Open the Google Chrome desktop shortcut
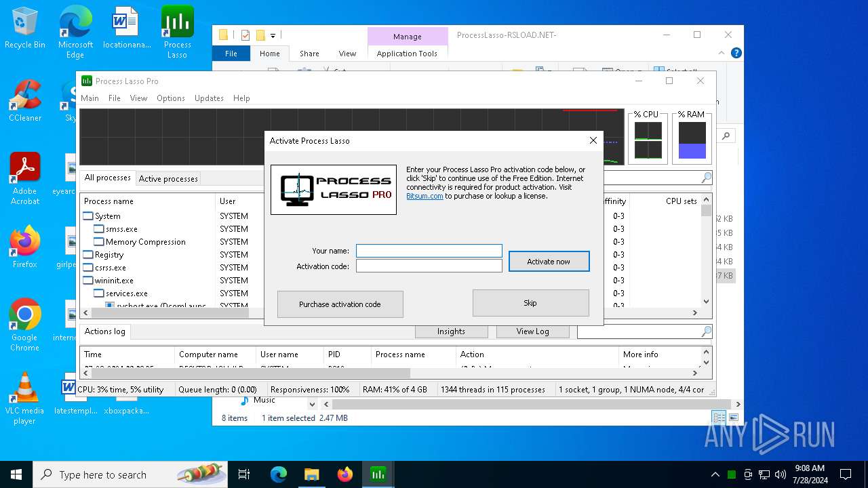 25,325
